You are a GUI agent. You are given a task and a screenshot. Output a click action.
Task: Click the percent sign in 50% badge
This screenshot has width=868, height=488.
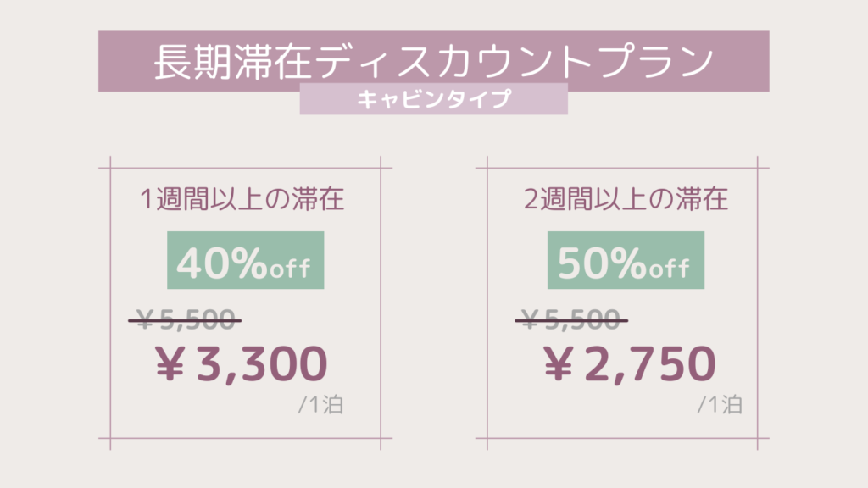tap(629, 263)
